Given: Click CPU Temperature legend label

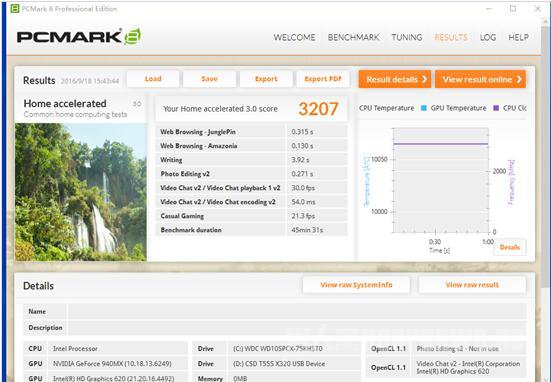Looking at the screenshot, I should coord(387,108).
